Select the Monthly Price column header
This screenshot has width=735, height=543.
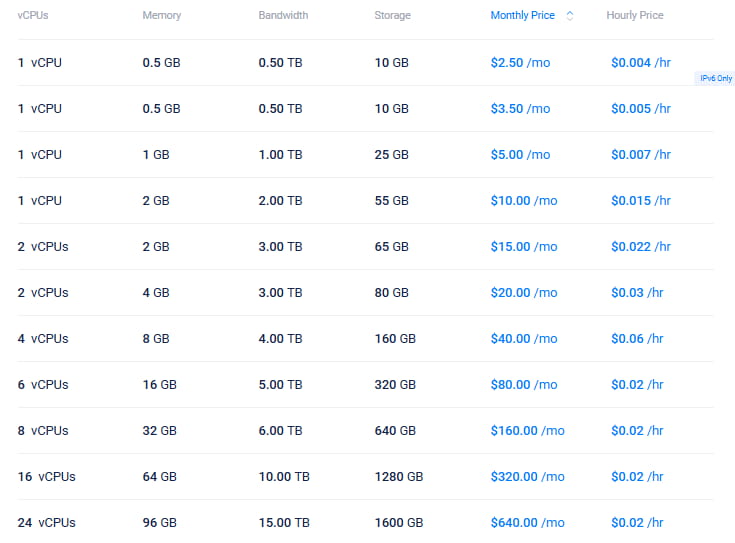coord(522,16)
